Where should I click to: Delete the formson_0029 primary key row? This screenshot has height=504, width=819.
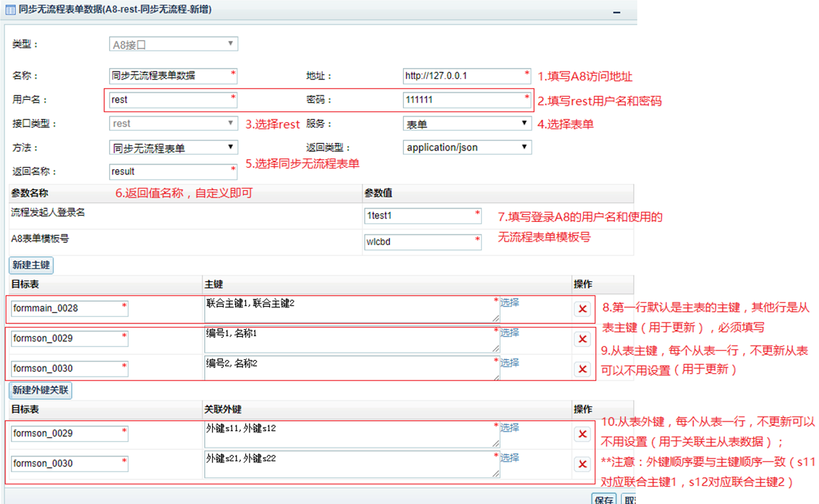click(x=582, y=339)
